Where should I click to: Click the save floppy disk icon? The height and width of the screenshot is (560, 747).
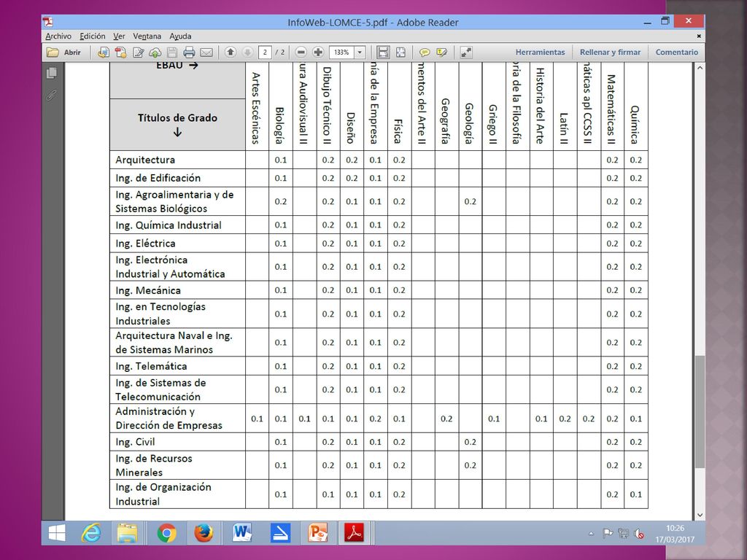tap(172, 52)
